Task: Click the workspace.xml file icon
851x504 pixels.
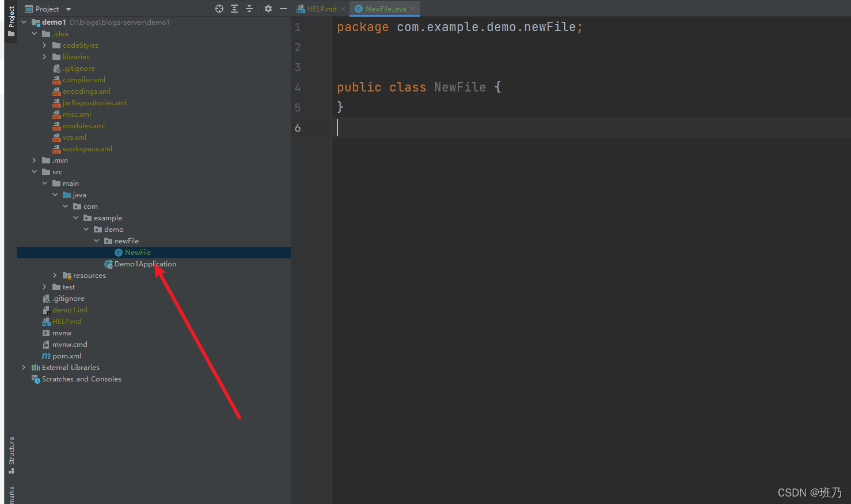Action: tap(56, 149)
